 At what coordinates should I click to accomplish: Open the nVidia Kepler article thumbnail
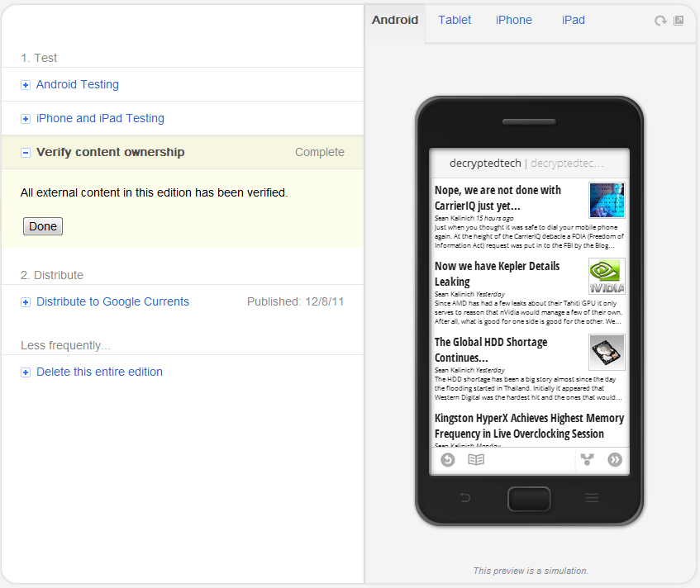coord(607,276)
